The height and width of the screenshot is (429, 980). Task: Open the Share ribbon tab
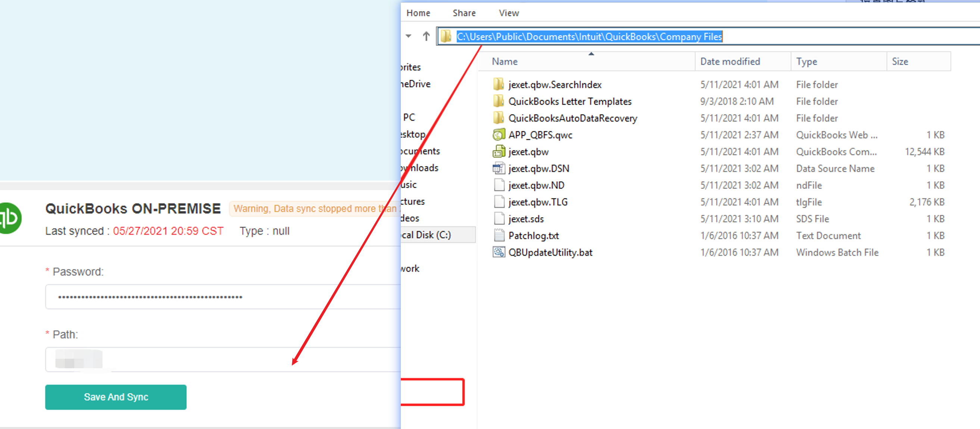tap(464, 13)
